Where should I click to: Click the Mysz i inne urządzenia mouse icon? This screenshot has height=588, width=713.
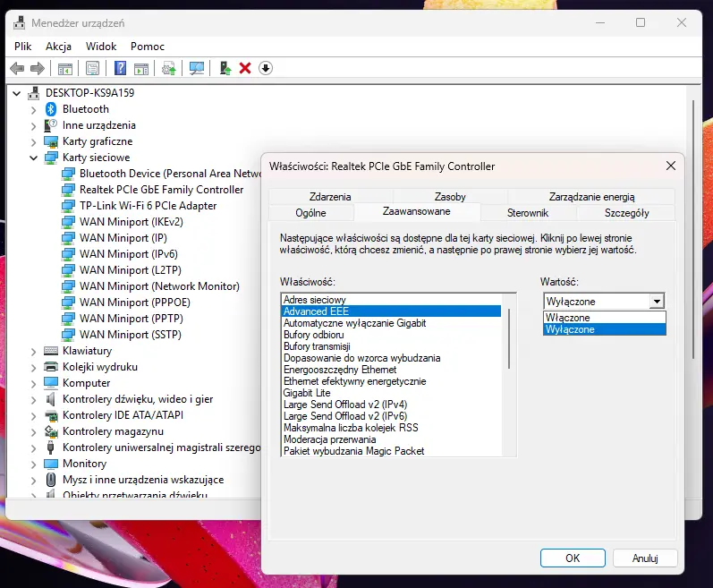51,480
